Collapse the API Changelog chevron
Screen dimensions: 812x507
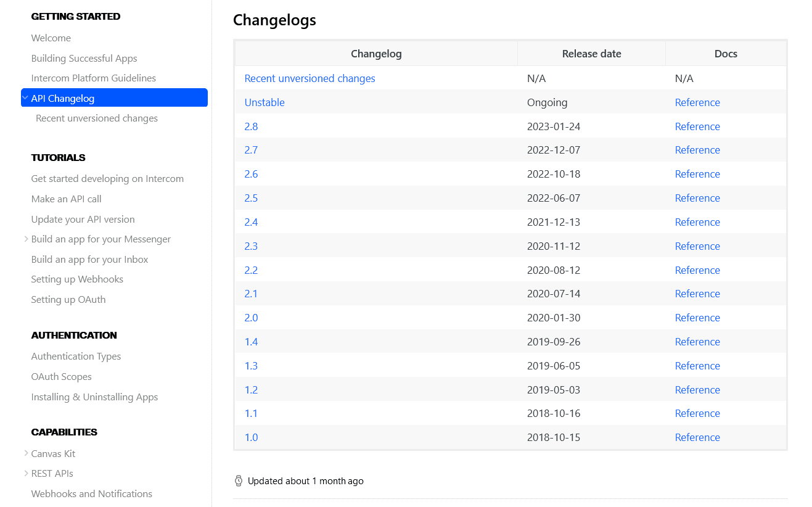pos(25,98)
